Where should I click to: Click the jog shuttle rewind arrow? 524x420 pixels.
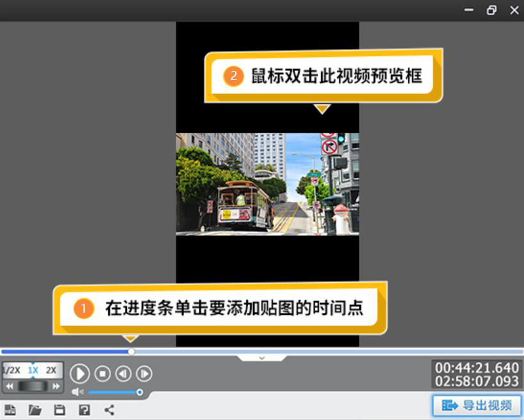pyautogui.click(x=8, y=385)
